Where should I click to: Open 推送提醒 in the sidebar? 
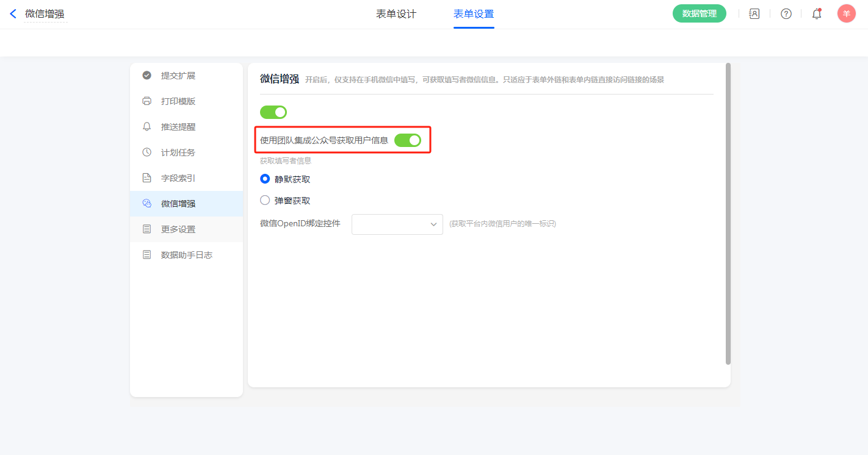pos(178,127)
